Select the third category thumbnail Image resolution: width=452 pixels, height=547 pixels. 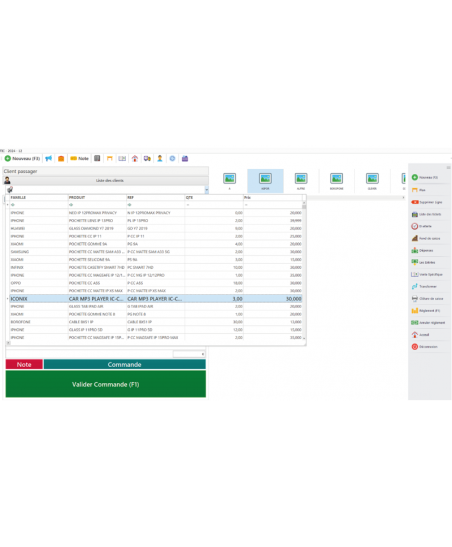[x=301, y=181]
